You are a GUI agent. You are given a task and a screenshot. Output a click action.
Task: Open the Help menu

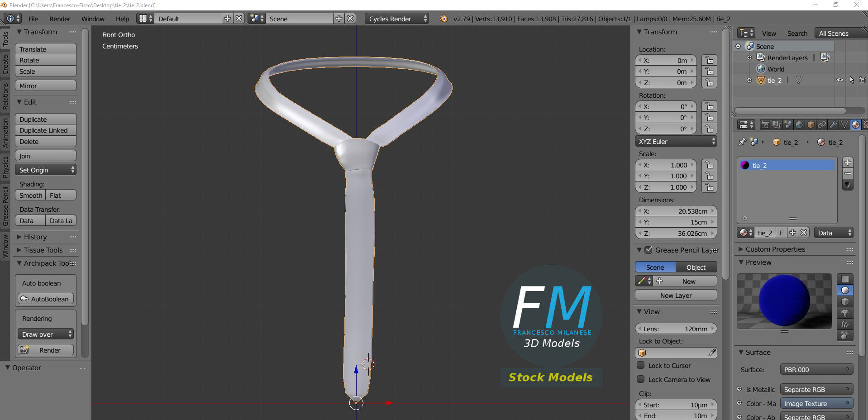click(122, 19)
